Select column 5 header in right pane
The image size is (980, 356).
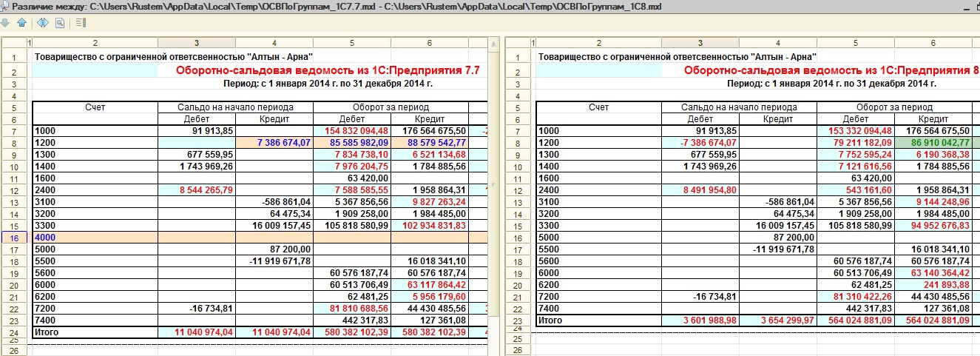click(x=855, y=43)
